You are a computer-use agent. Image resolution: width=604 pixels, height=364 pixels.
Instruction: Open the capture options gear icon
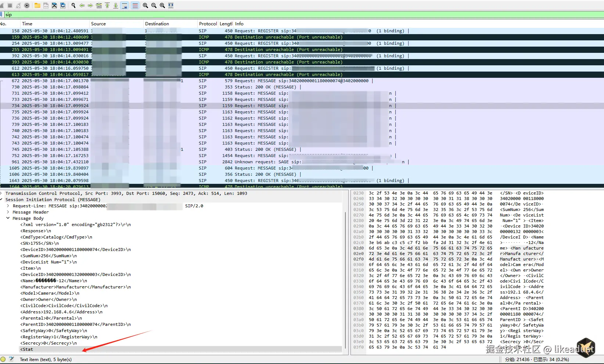27,6
